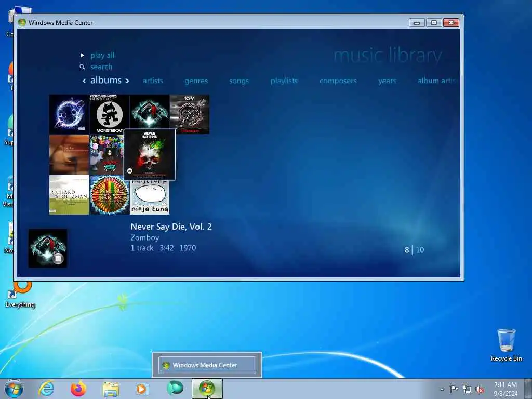
Task: Open the Windows Start menu orb
Action: pyautogui.click(x=14, y=389)
